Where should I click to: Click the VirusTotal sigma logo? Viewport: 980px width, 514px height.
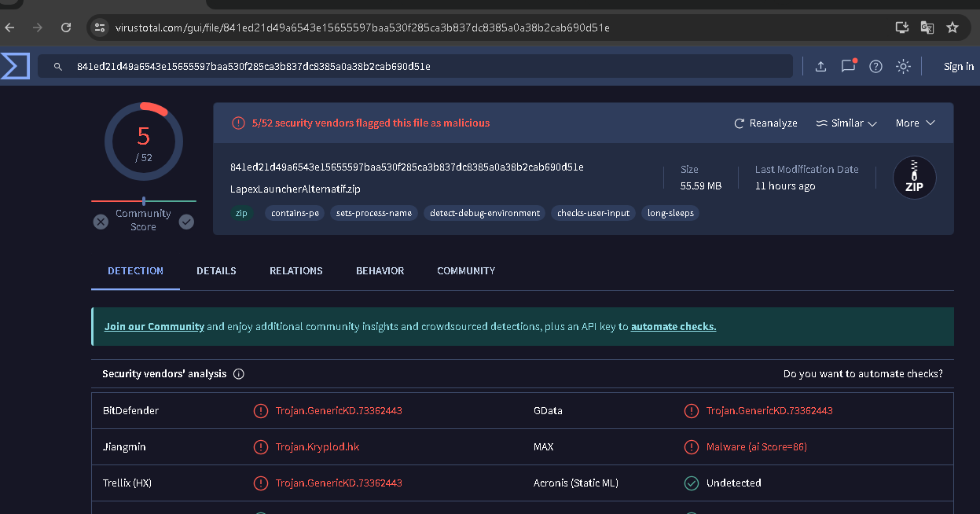[x=15, y=67]
